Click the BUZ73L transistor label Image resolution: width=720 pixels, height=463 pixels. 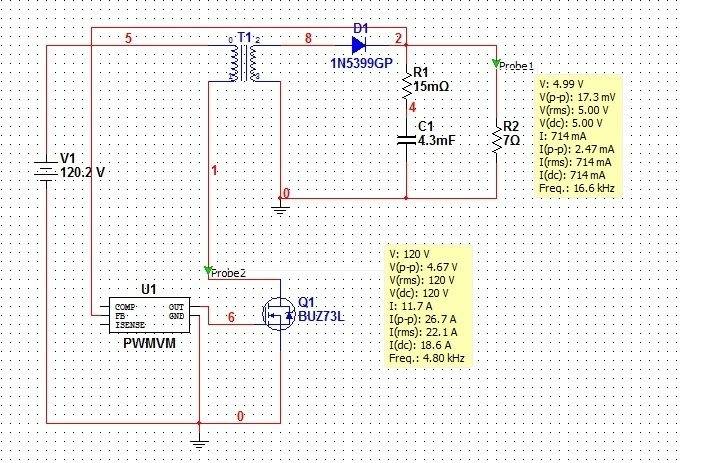321,316
